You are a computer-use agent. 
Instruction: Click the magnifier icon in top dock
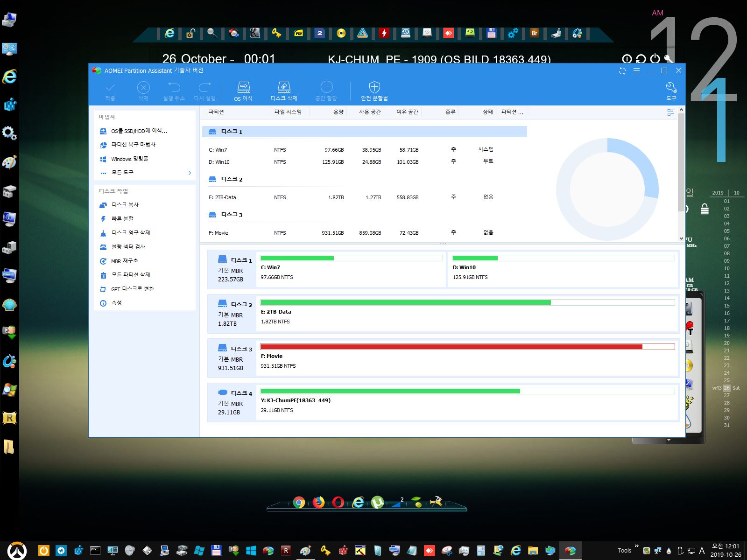click(212, 33)
